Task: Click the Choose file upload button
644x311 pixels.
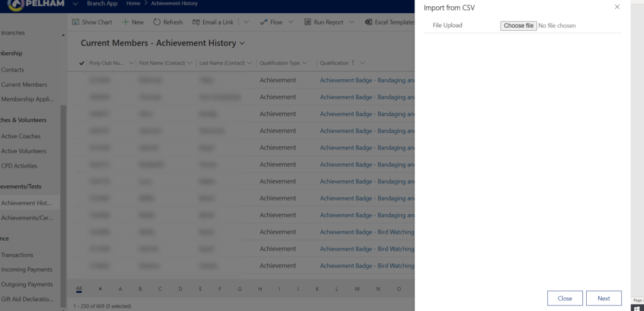Action: pyautogui.click(x=518, y=26)
